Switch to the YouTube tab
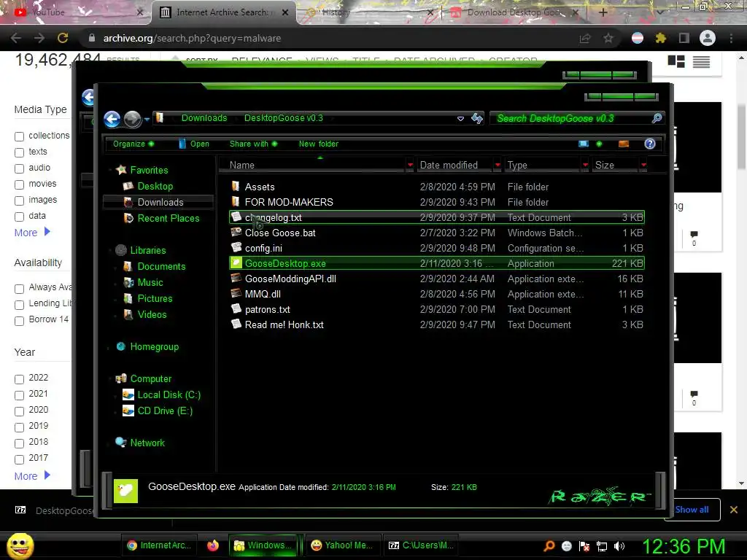 [x=76, y=12]
